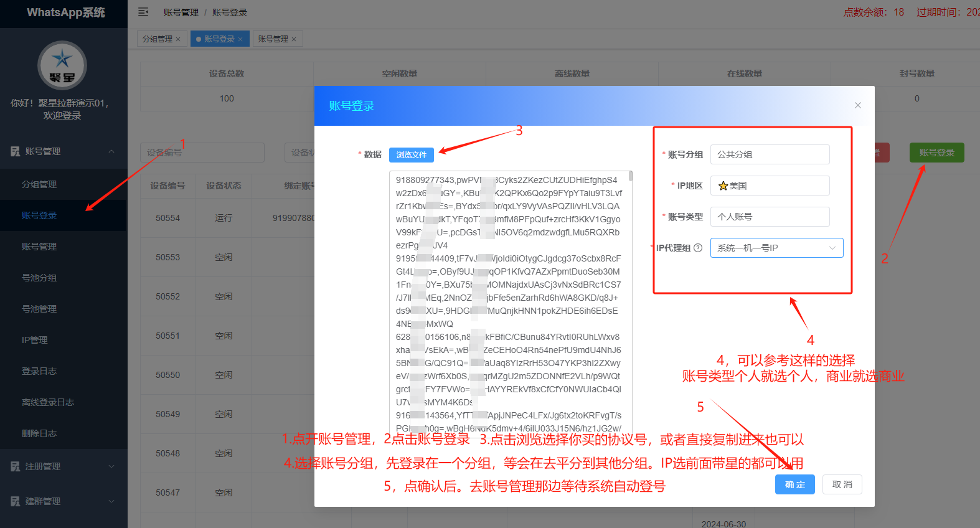
Task: Click the 点数余额 balance text
Action: (874, 12)
